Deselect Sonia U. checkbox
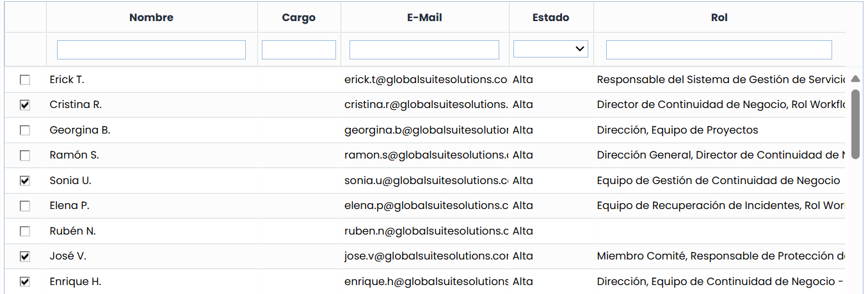 tap(25, 181)
